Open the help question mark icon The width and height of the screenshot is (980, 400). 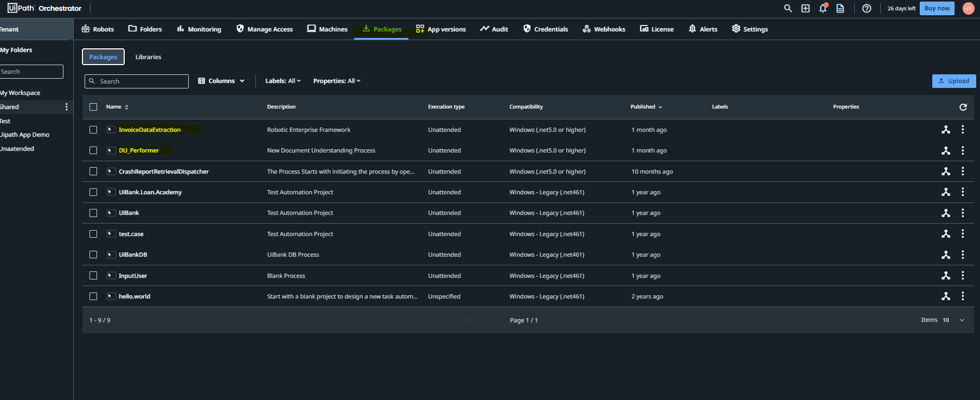pyautogui.click(x=867, y=8)
